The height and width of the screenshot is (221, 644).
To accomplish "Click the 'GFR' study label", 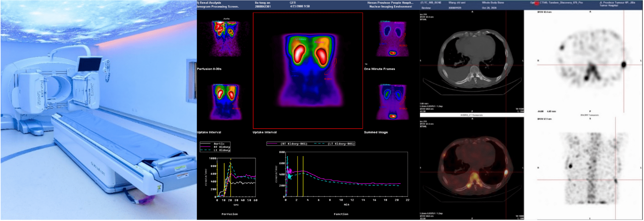I will [293, 3].
